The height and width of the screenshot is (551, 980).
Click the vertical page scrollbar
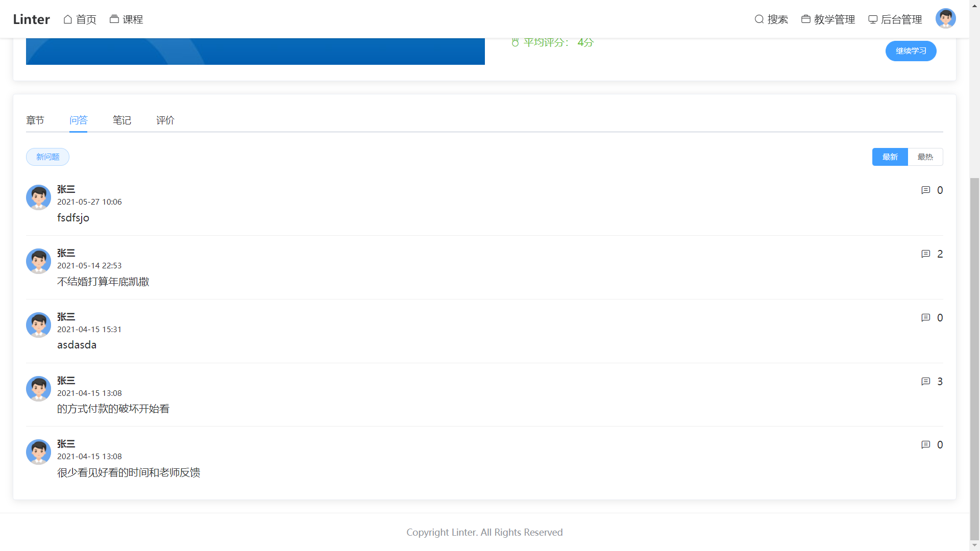click(x=974, y=357)
